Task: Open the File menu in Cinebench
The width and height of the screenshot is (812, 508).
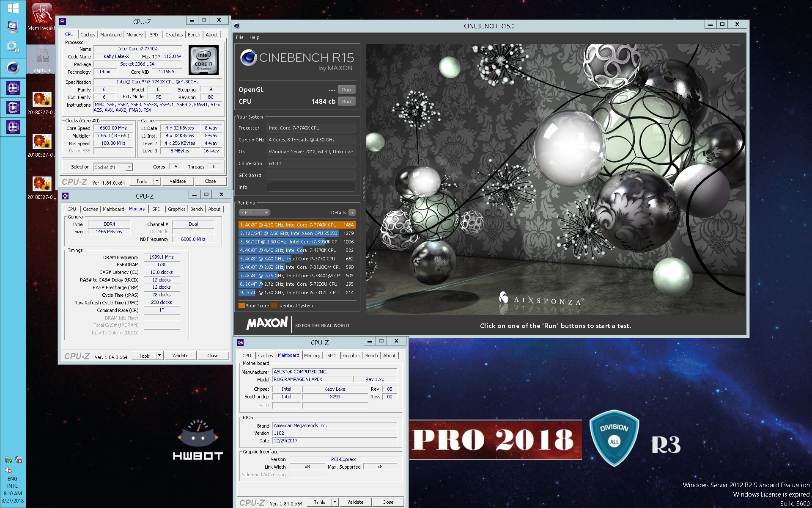Action: [239, 37]
